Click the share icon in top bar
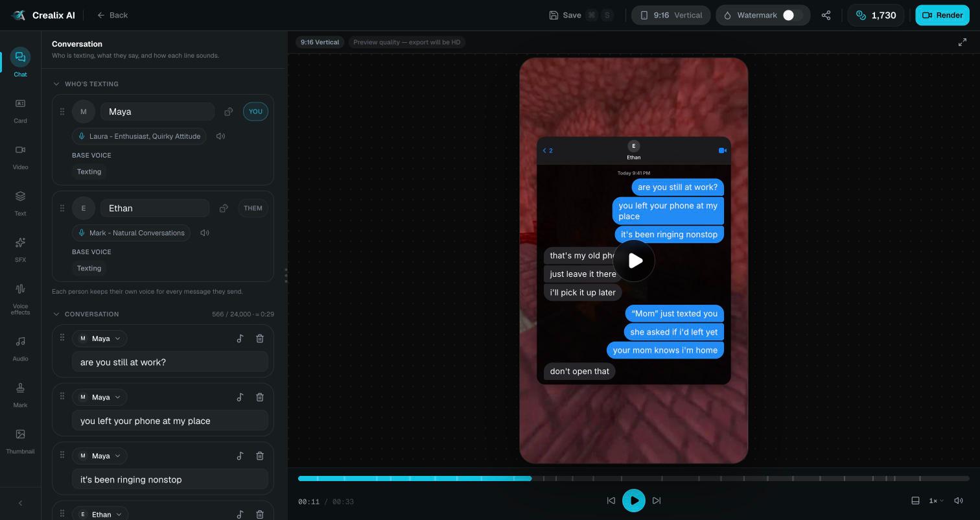980x520 pixels. [826, 15]
